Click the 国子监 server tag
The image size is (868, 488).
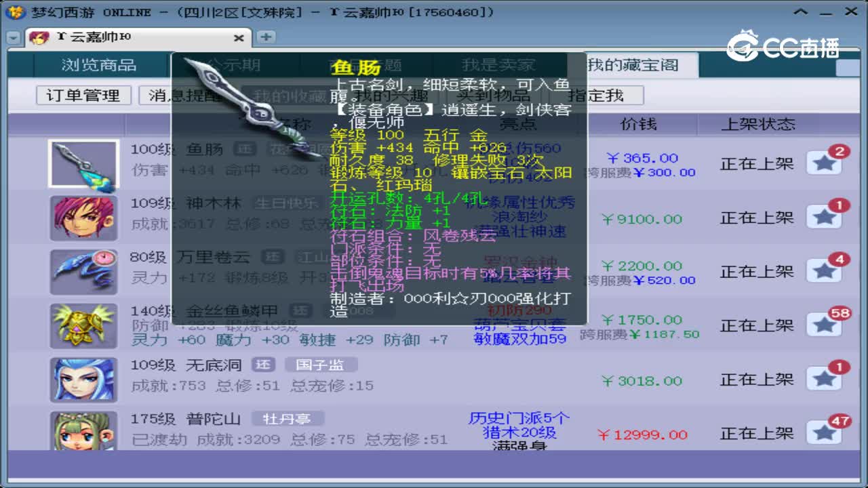pyautogui.click(x=319, y=365)
